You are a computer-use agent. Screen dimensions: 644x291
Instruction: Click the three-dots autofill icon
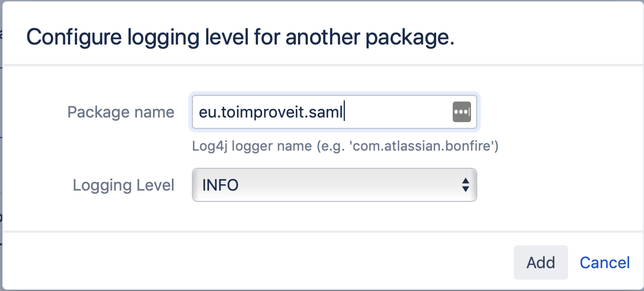462,112
